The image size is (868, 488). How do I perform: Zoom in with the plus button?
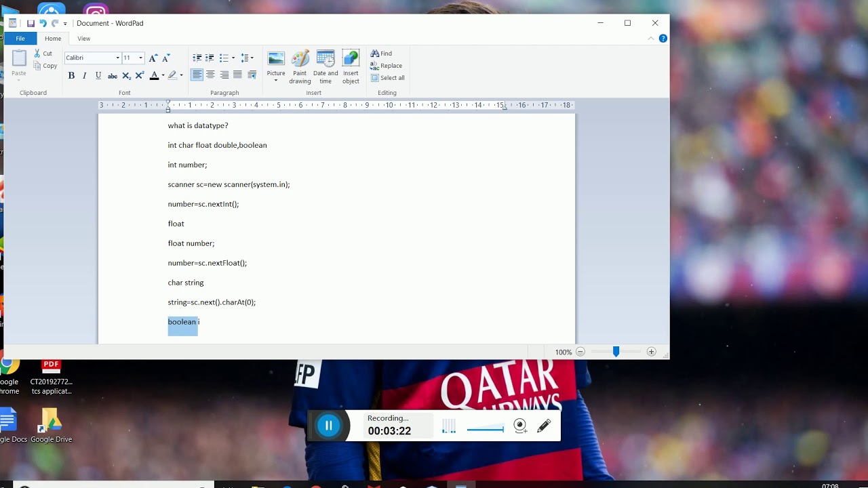(x=651, y=352)
